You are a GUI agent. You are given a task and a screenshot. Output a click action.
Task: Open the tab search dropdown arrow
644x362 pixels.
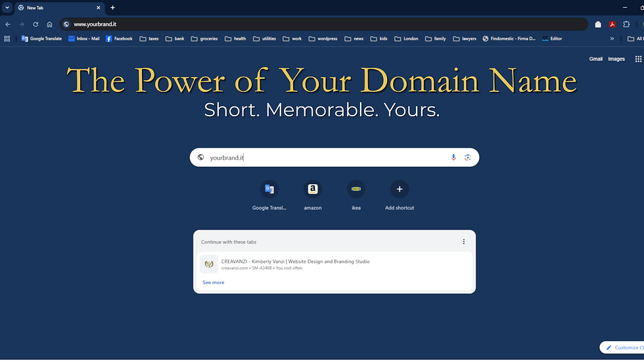7,7
